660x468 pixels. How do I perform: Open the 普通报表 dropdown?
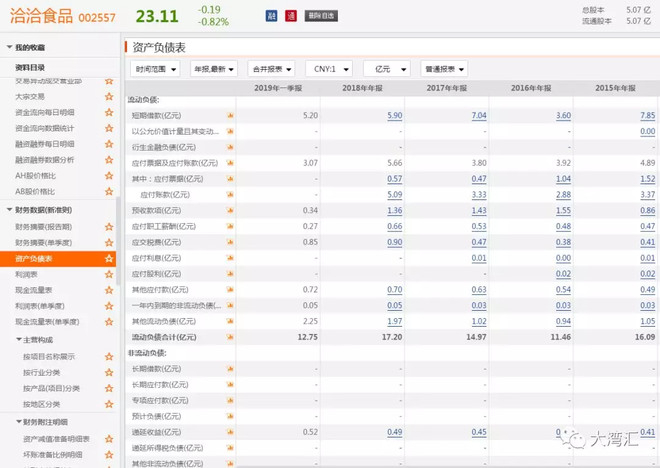[444, 69]
